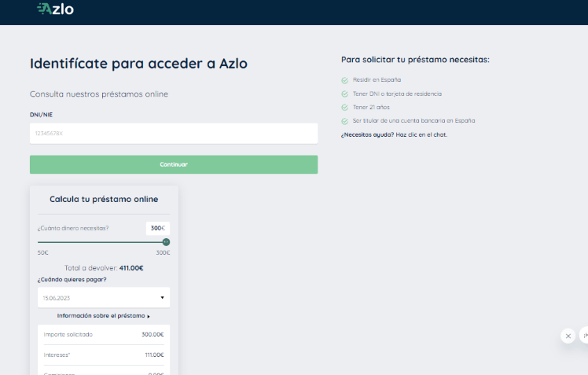
Task: Focus the DNI/NIE input field
Action: coord(174,134)
